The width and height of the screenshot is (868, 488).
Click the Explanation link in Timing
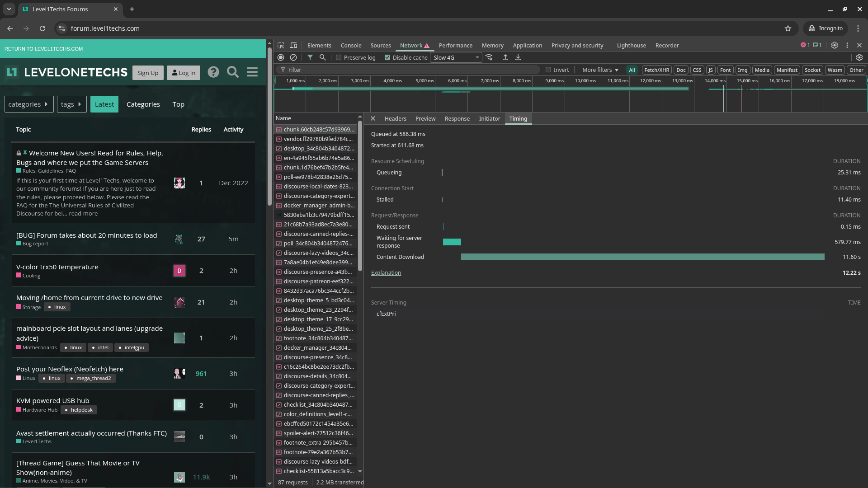point(386,272)
